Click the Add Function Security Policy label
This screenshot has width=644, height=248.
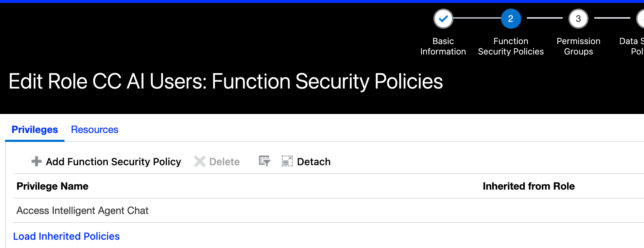tap(113, 162)
